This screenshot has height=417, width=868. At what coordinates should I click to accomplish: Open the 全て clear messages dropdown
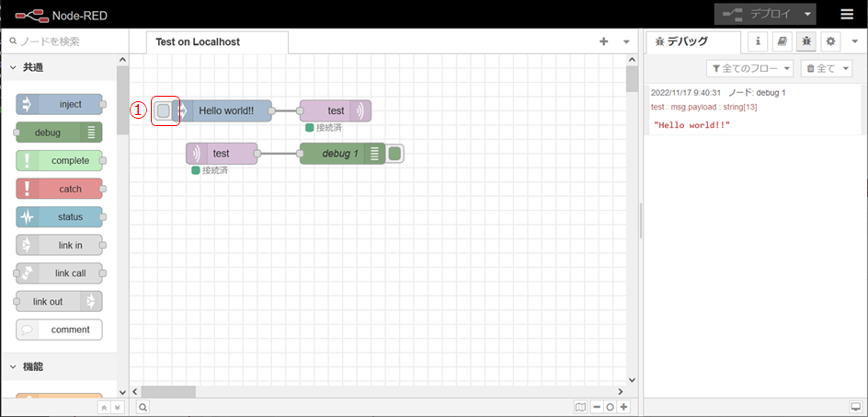tap(826, 68)
